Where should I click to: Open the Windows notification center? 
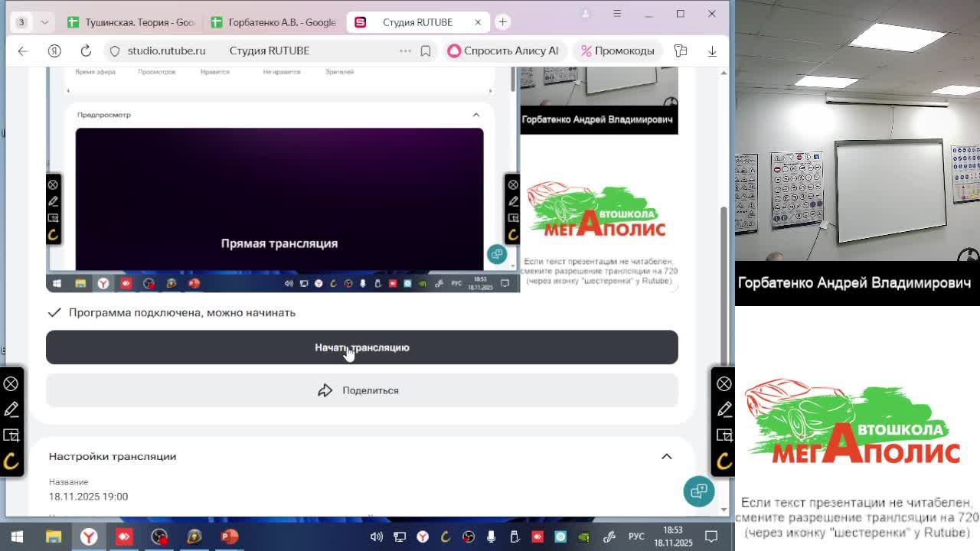[x=711, y=536]
